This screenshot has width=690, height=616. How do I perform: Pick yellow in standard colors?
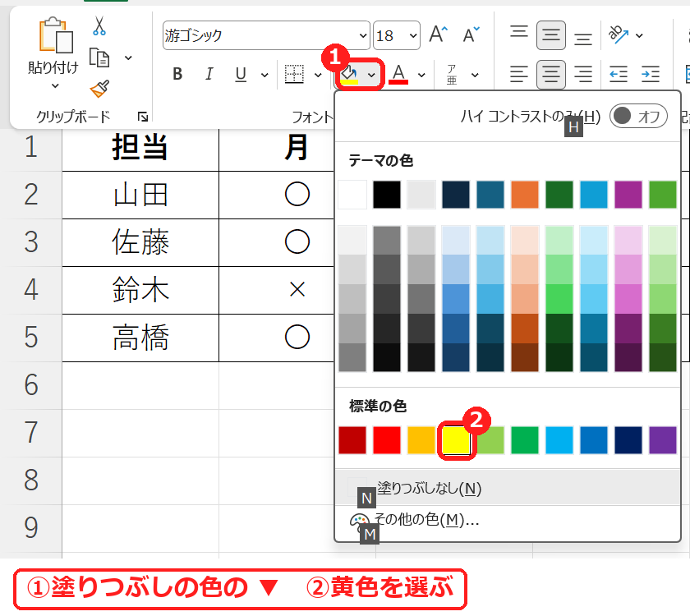[456, 440]
